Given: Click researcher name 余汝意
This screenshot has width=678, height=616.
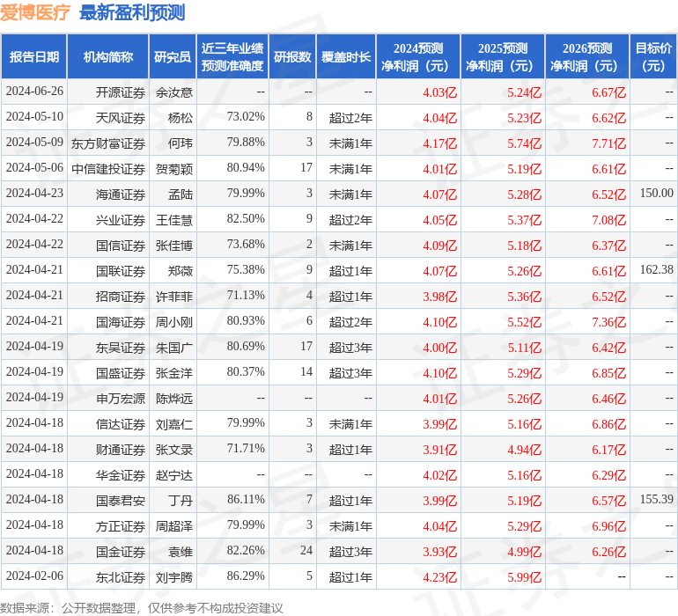Looking at the screenshot, I should coord(174,92).
